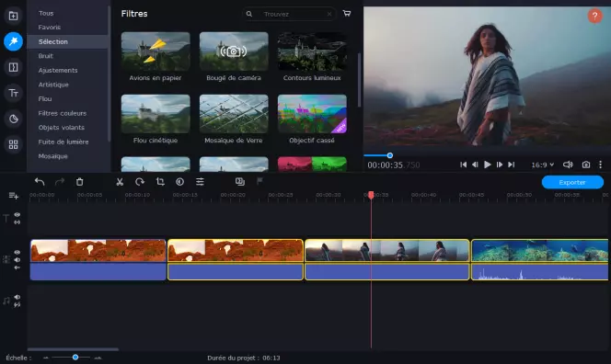Zoom out timeline with Échelle minus
Screen dimensions: 611x364
(46, 358)
